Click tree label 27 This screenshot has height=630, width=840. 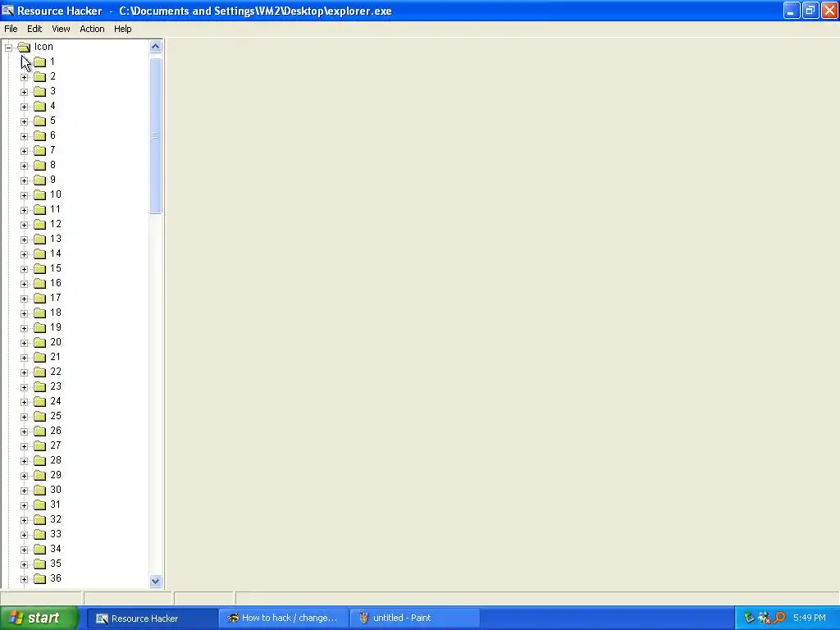55,445
